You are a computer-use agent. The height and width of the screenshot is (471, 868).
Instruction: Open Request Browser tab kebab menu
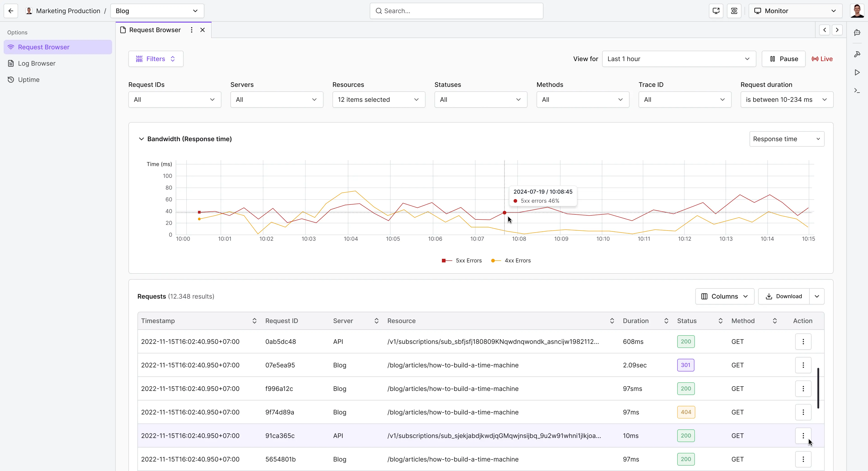191,30
